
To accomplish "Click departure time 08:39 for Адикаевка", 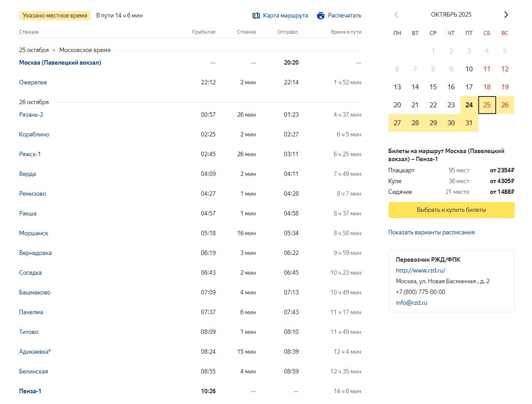I will (291, 351).
